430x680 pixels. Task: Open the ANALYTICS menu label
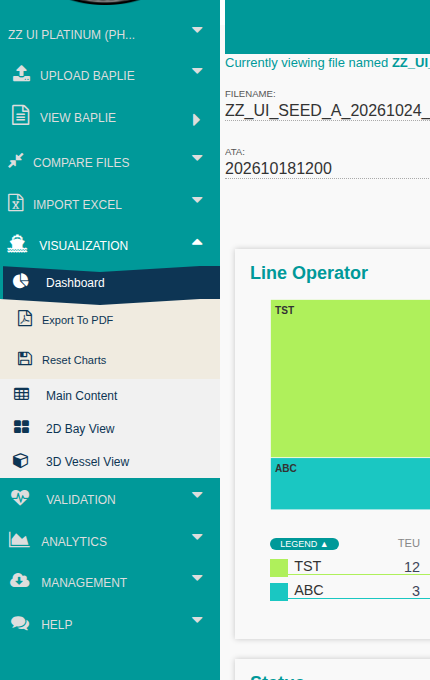(74, 541)
